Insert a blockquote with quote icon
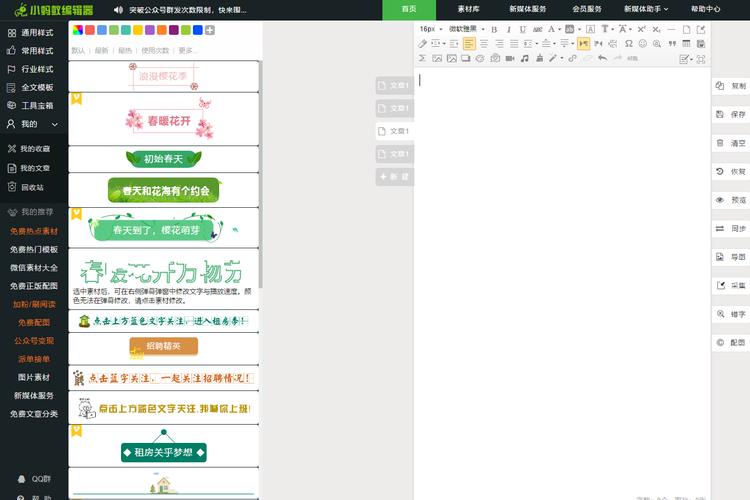750x500 pixels. (x=672, y=44)
